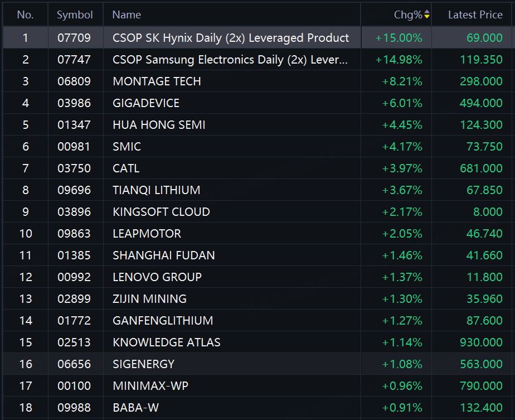
Task: Click the latest price 298.000
Action: click(481, 81)
